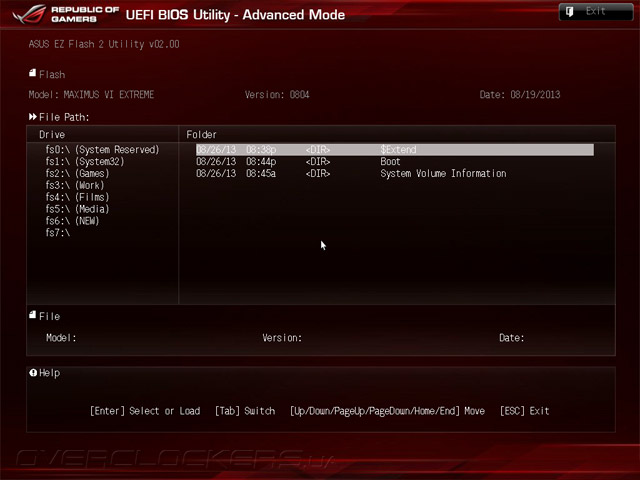Select drive fs3:\ (Work)

75,185
